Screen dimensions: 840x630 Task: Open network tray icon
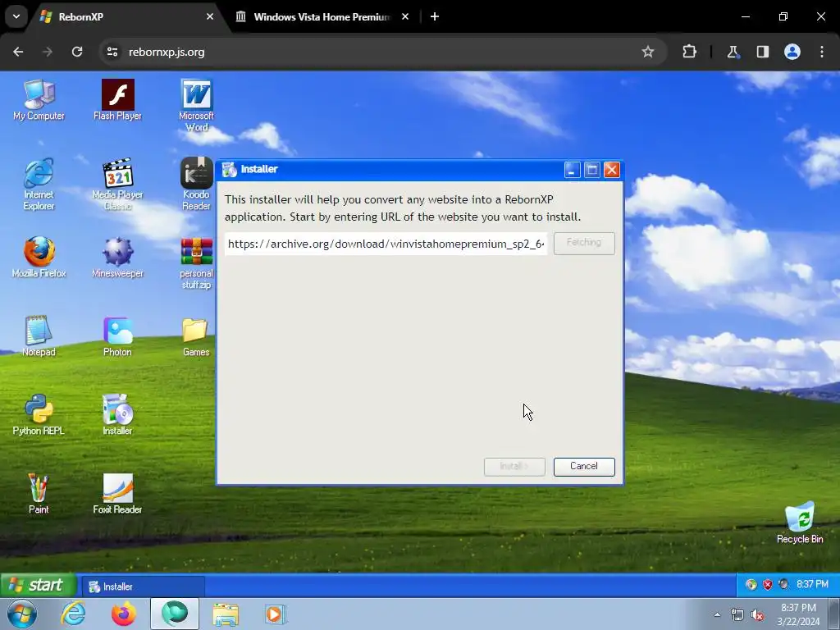pyautogui.click(x=737, y=615)
